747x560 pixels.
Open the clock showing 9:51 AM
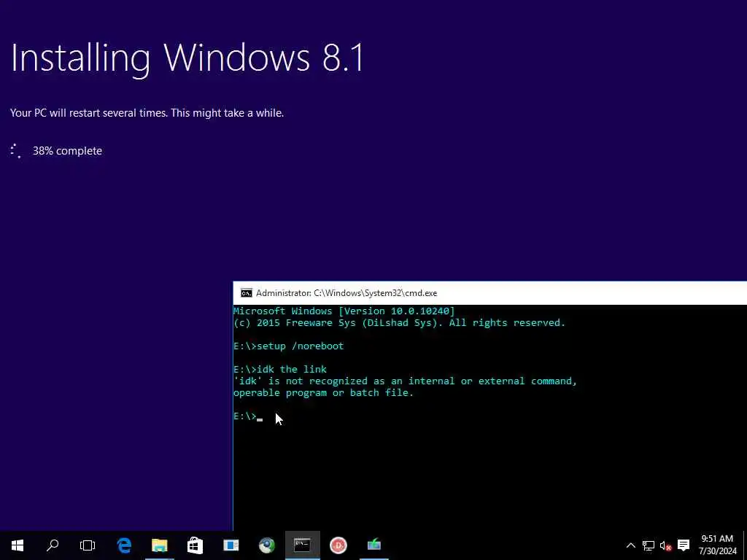(x=718, y=545)
